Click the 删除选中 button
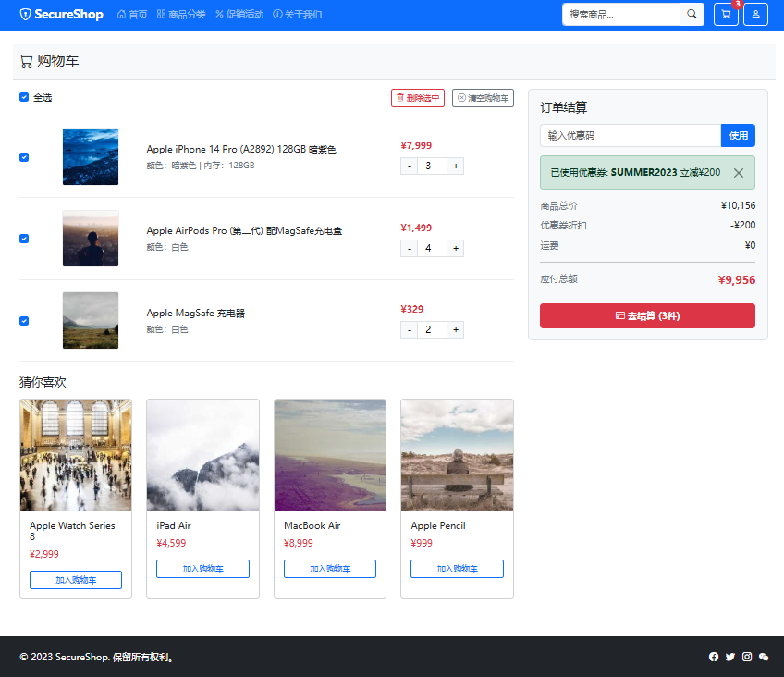 pos(418,98)
